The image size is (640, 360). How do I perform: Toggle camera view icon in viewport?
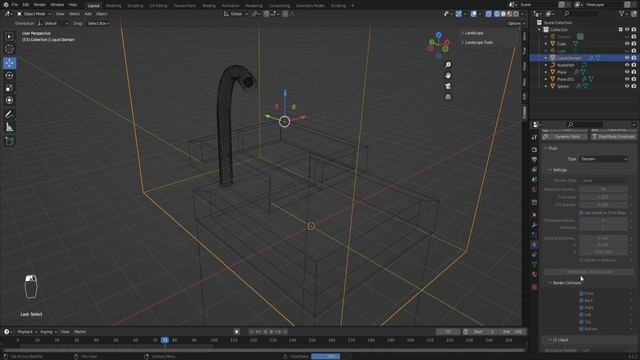click(448, 86)
